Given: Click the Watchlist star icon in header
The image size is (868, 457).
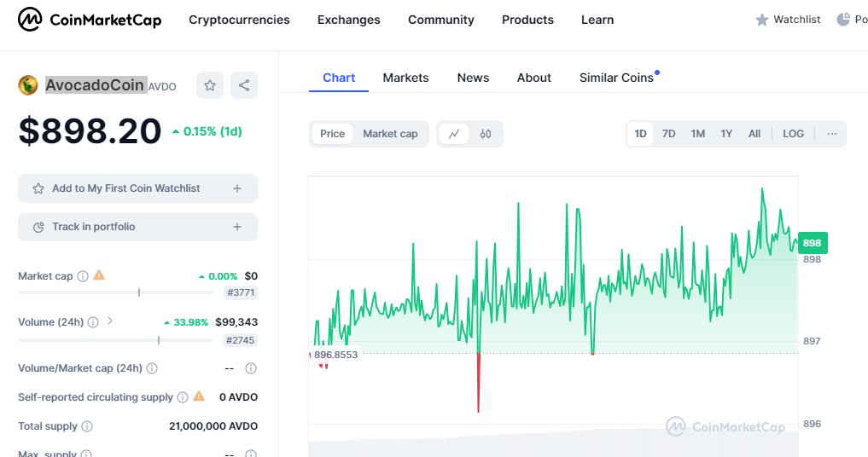Looking at the screenshot, I should pos(762,20).
